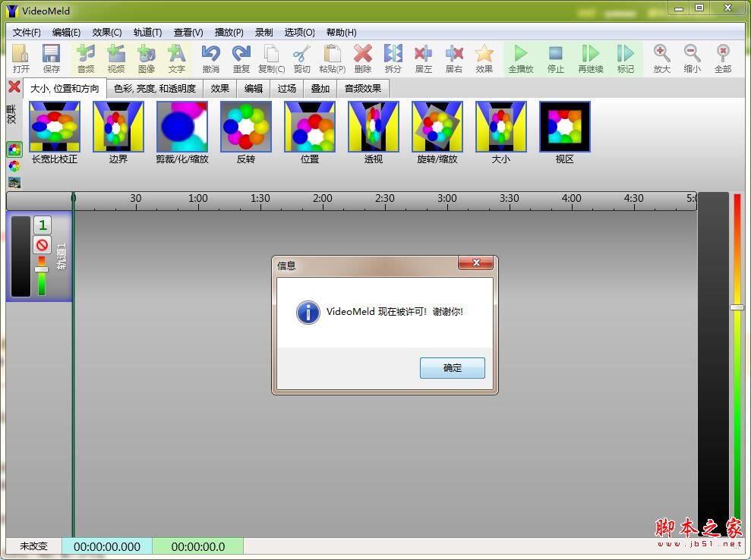Viewport: 751px width, 560px height.
Task: Open the 编辑(E) menu
Action: click(66, 32)
